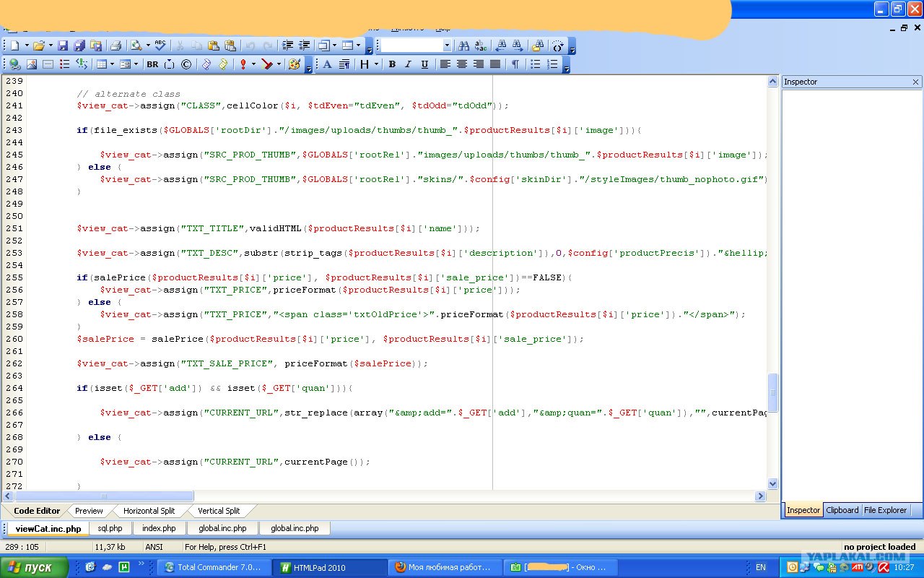This screenshot has height=578, width=924.
Task: Switch to the sql.php file tab
Action: tap(110, 528)
